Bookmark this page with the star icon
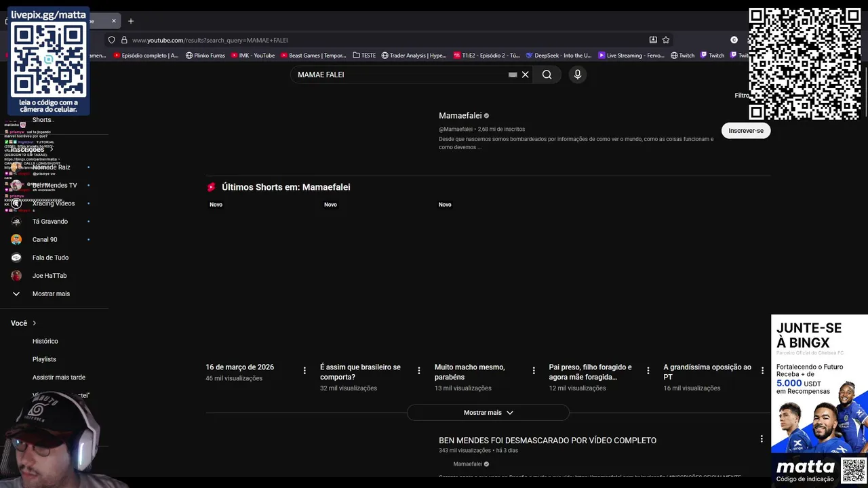The image size is (868, 488). [x=666, y=40]
